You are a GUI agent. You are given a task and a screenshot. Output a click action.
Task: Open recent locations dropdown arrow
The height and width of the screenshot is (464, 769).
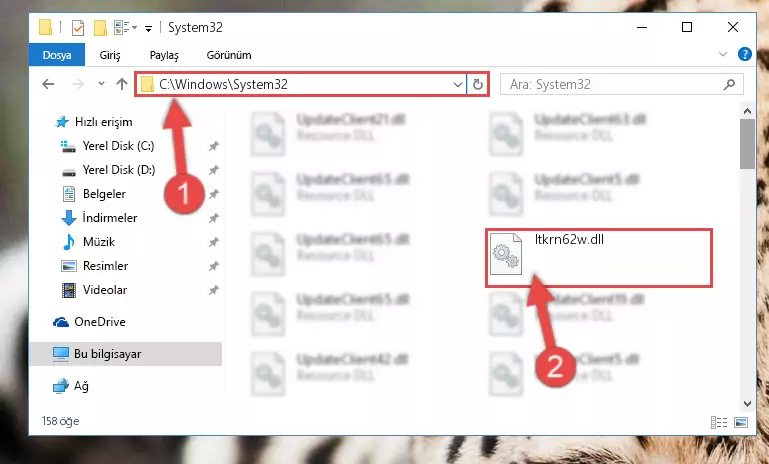102,84
